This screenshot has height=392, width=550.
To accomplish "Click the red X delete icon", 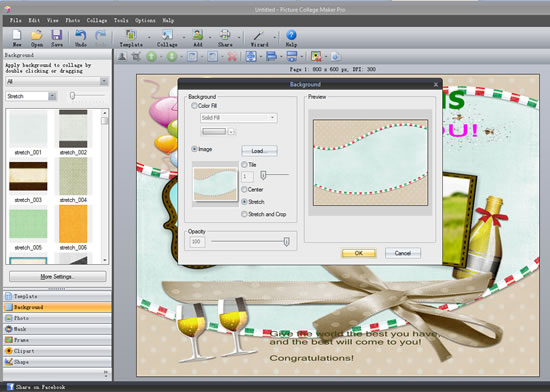I will click(x=232, y=56).
